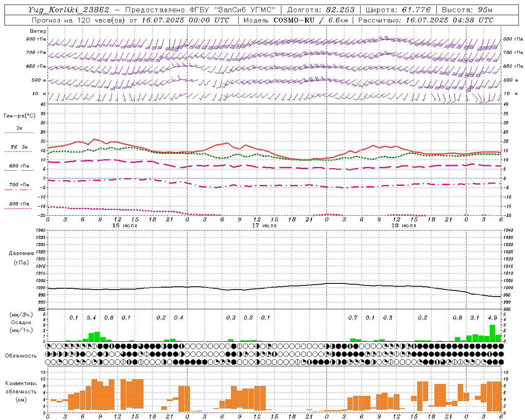
Task: Click the 'Ветер' wind panel label
Action: click(x=38, y=31)
